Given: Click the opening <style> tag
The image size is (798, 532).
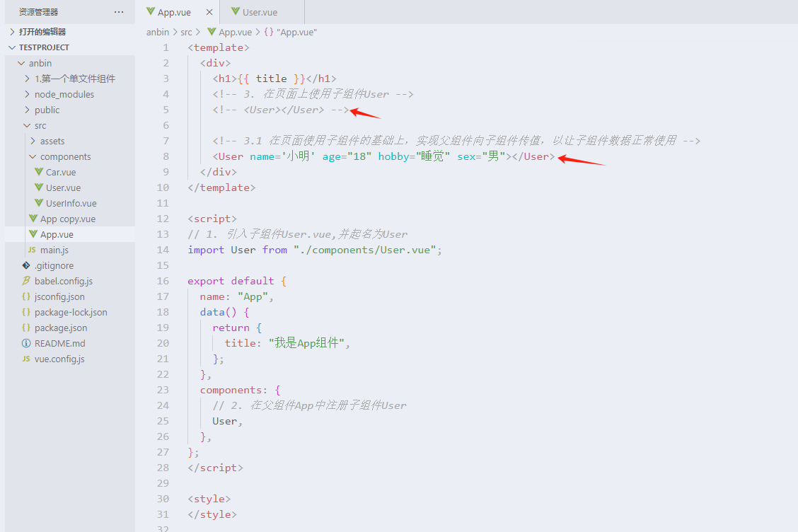Looking at the screenshot, I should click(209, 499).
